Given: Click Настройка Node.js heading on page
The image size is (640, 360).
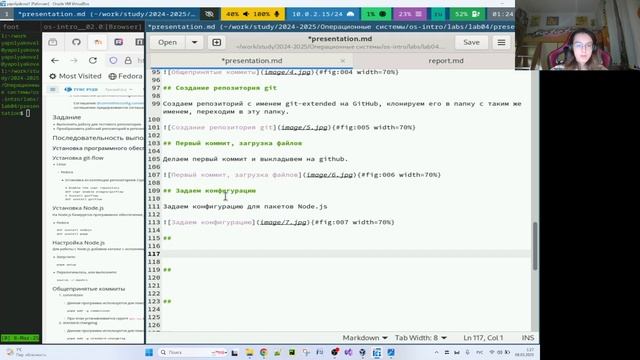Looking at the screenshot, I should [x=78, y=242].
